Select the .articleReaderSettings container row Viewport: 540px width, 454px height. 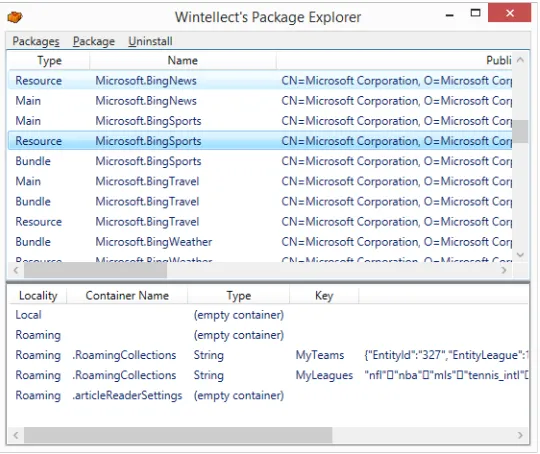tap(269, 395)
